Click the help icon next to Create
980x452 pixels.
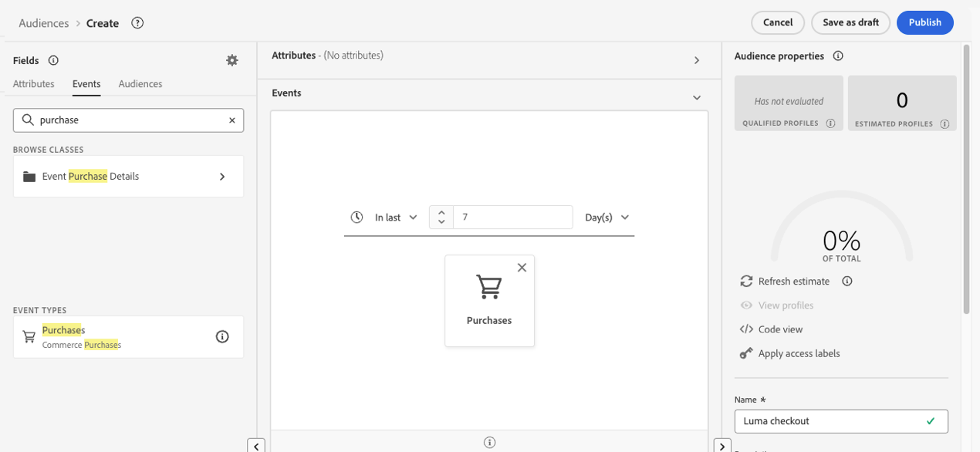point(137,23)
